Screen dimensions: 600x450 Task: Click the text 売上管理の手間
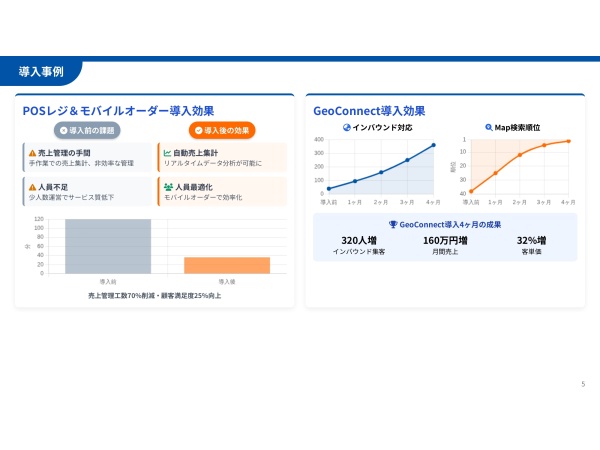click(64, 153)
